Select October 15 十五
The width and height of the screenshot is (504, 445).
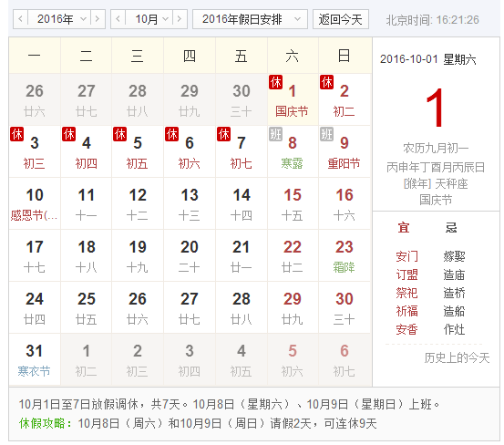coord(293,203)
